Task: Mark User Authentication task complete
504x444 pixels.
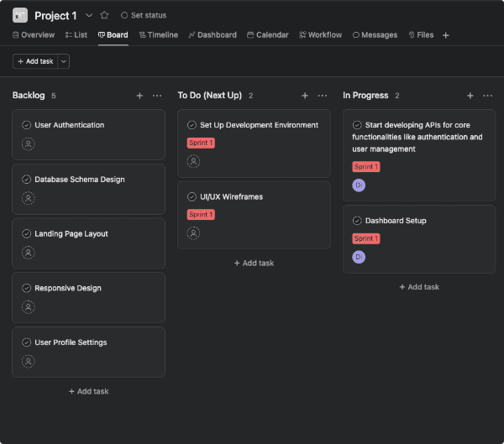Action: pyautogui.click(x=26, y=125)
